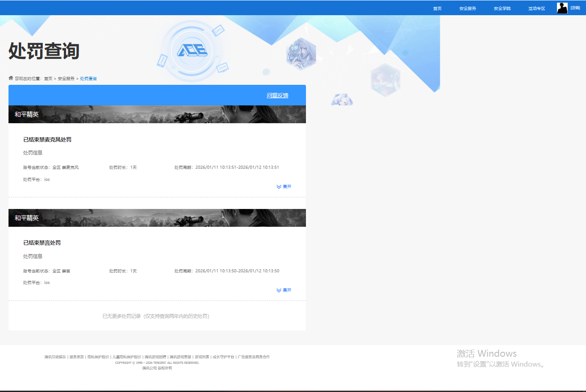The image size is (586, 392).
Task: Click the 和平精英 banner above the 禁言 record
Action: (x=157, y=218)
